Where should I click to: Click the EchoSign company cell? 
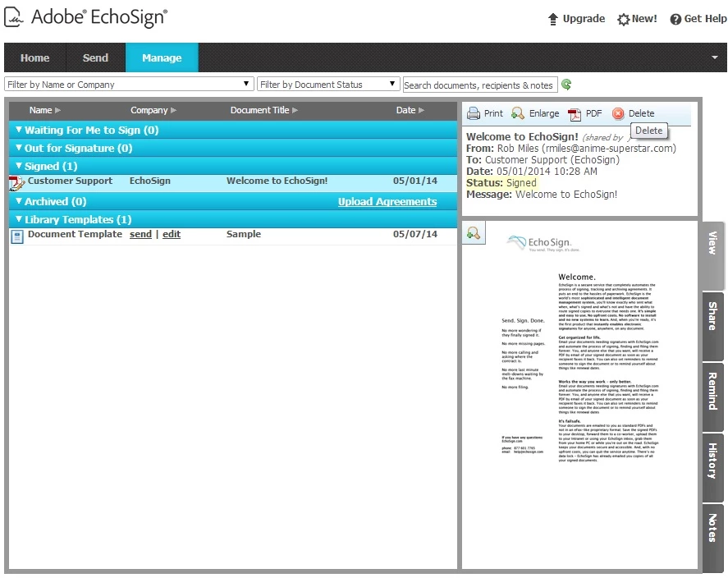tap(150, 181)
